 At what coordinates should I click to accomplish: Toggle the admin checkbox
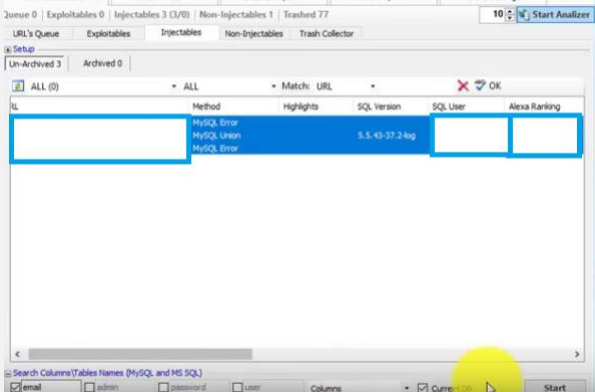[x=90, y=387]
